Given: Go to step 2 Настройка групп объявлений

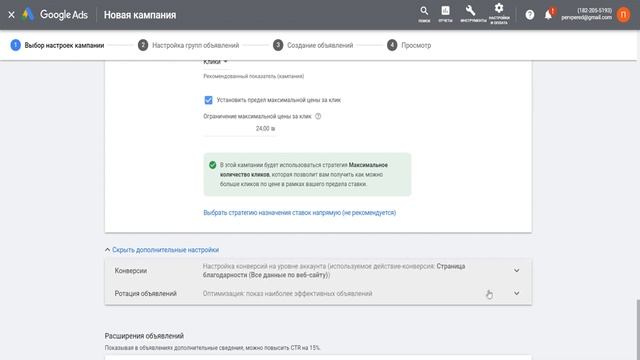Looking at the screenshot, I should (189, 45).
